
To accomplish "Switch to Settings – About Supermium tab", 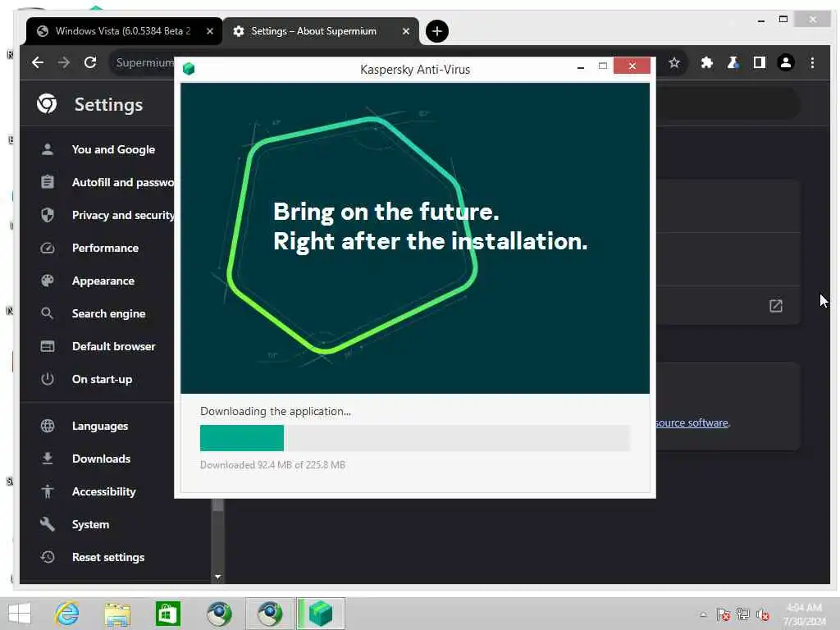I will coord(320,31).
